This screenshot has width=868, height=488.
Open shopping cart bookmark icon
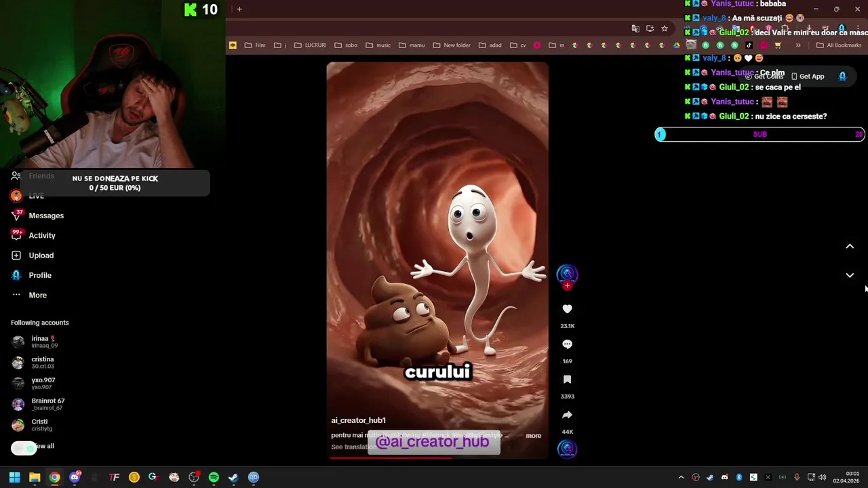778,45
